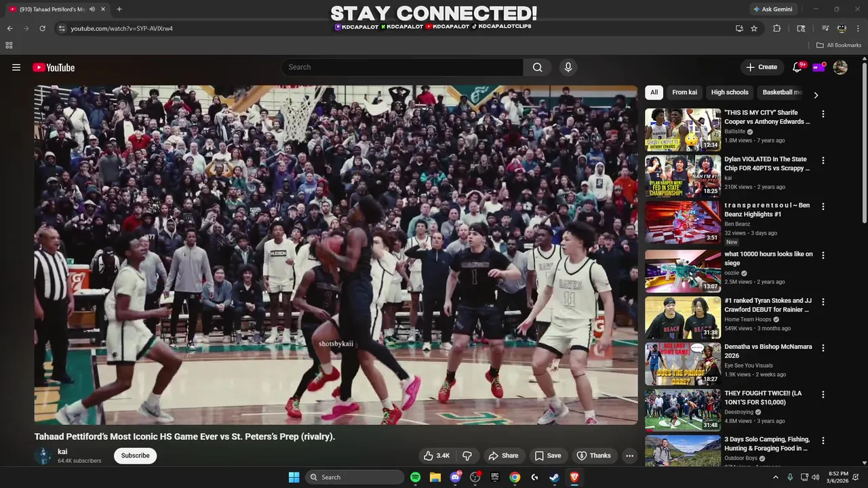Reload the page in browser toolbar
This screenshot has width=868, height=488.
pyautogui.click(x=42, y=28)
